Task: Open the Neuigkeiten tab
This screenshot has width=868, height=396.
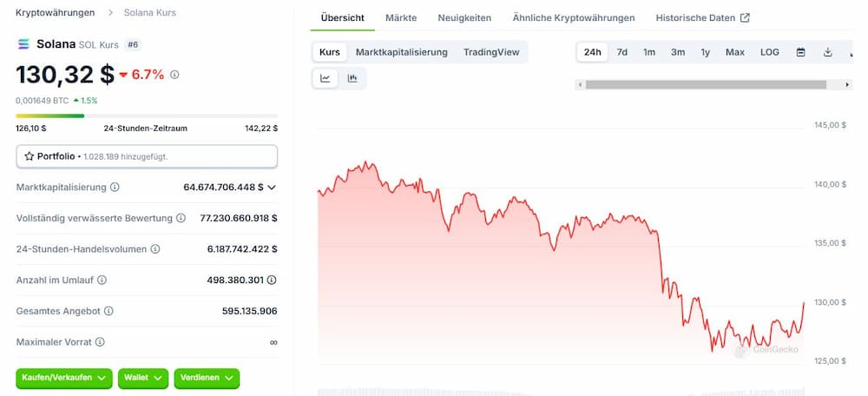Action: pos(464,17)
